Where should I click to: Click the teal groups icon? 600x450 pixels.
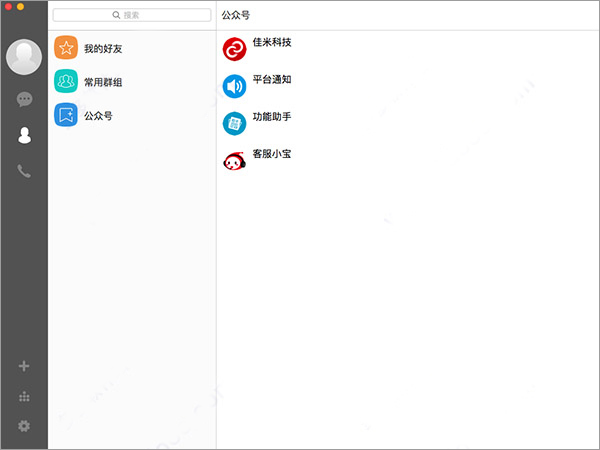[66, 81]
